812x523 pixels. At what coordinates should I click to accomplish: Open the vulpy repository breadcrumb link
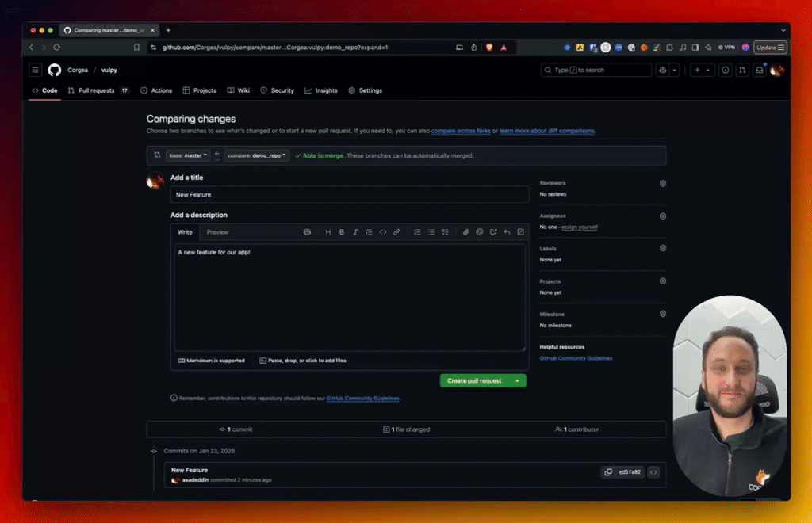[109, 70]
